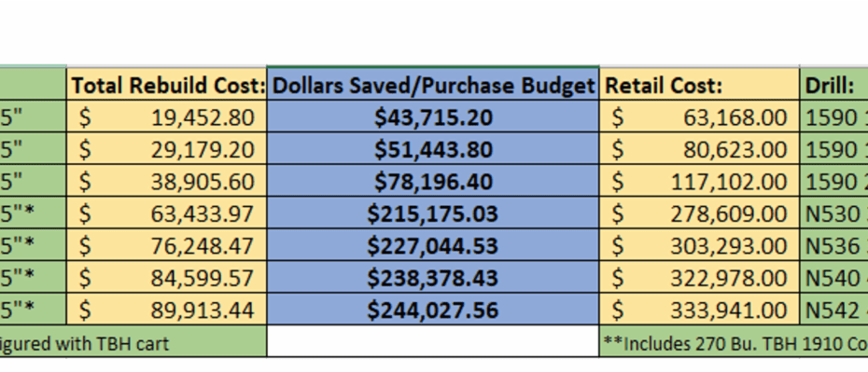Select the Retail Cost header cell
The height and width of the screenshot is (372, 868).
pos(700,85)
